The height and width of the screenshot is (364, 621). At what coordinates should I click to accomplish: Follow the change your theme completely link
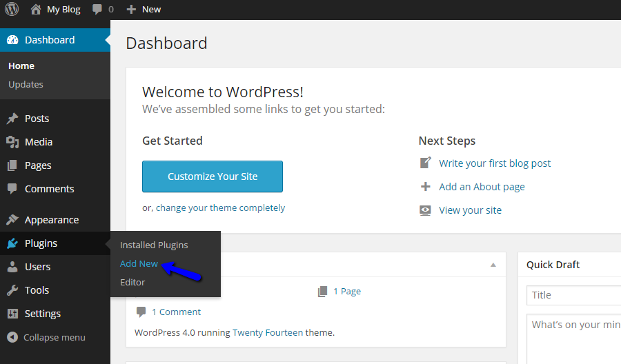point(220,208)
